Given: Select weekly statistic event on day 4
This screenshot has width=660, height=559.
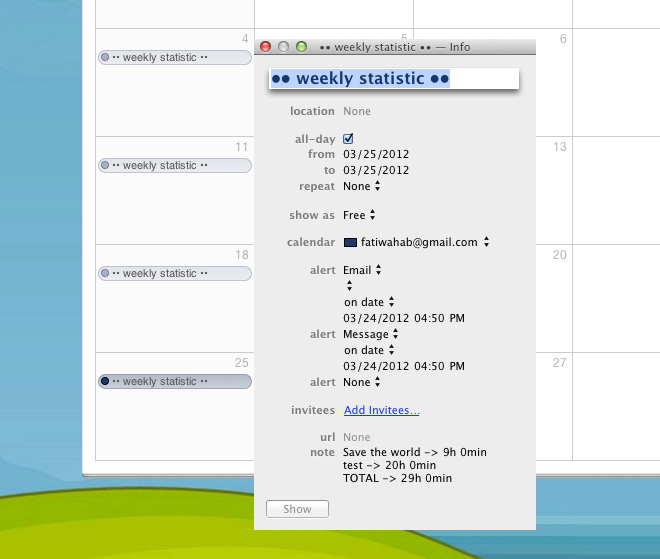Looking at the screenshot, I should click(x=175, y=57).
